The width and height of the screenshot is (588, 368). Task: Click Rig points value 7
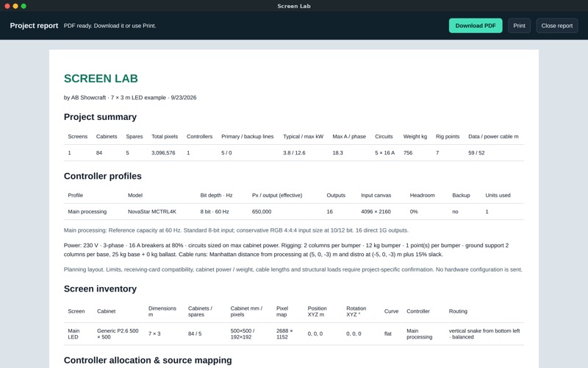click(x=437, y=153)
